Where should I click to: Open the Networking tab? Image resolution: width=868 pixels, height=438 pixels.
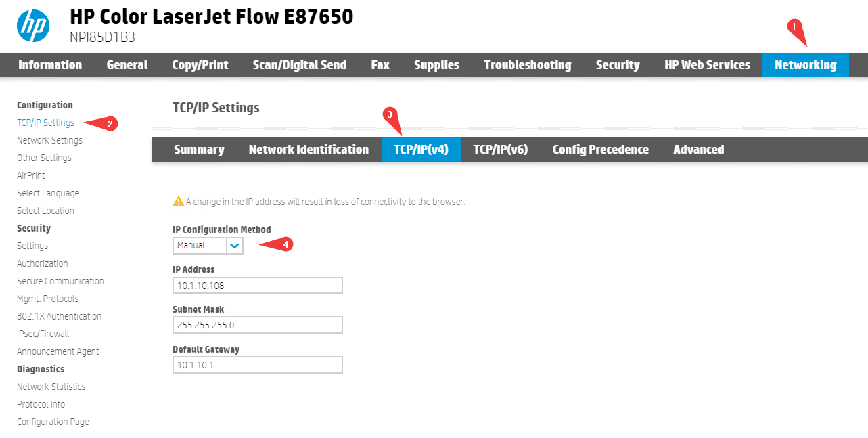point(805,65)
